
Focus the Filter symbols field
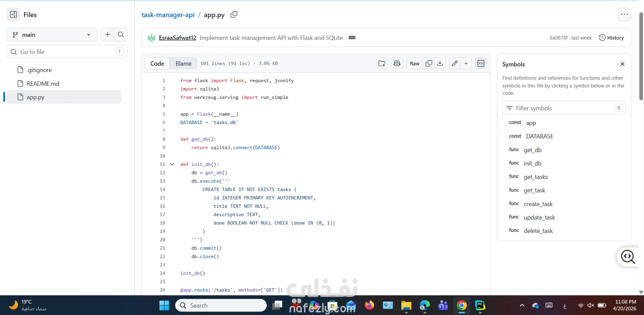(564, 108)
